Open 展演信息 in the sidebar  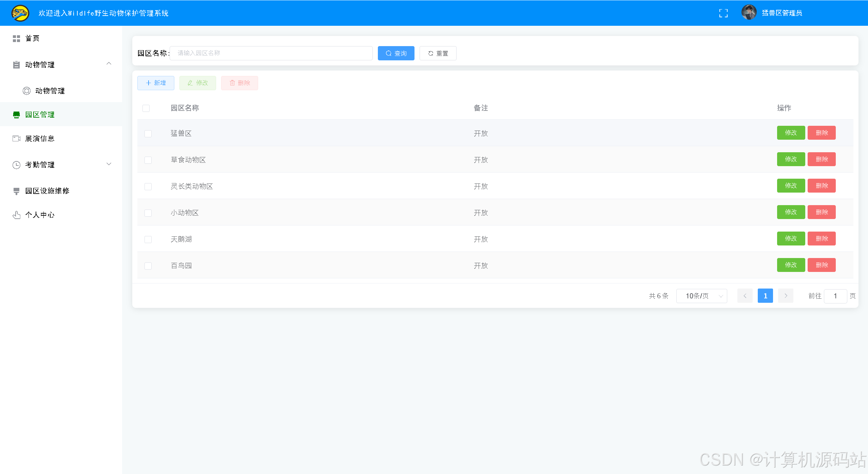coord(61,139)
